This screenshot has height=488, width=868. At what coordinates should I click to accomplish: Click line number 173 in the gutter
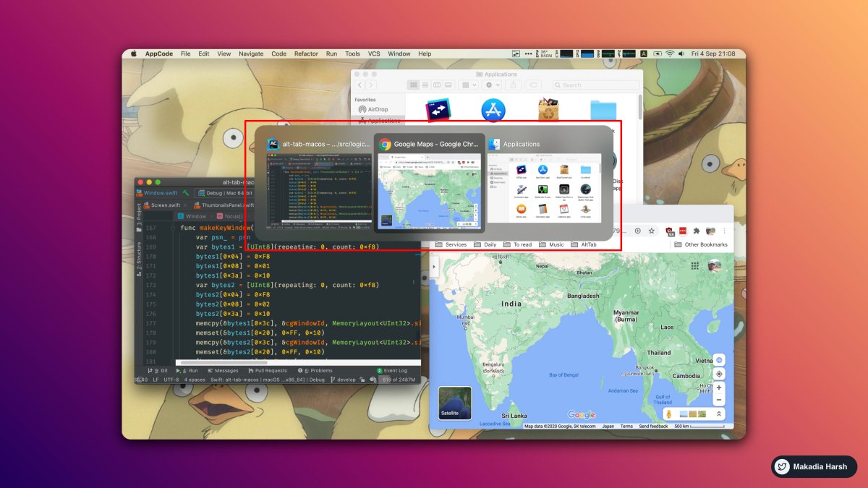tap(150, 285)
